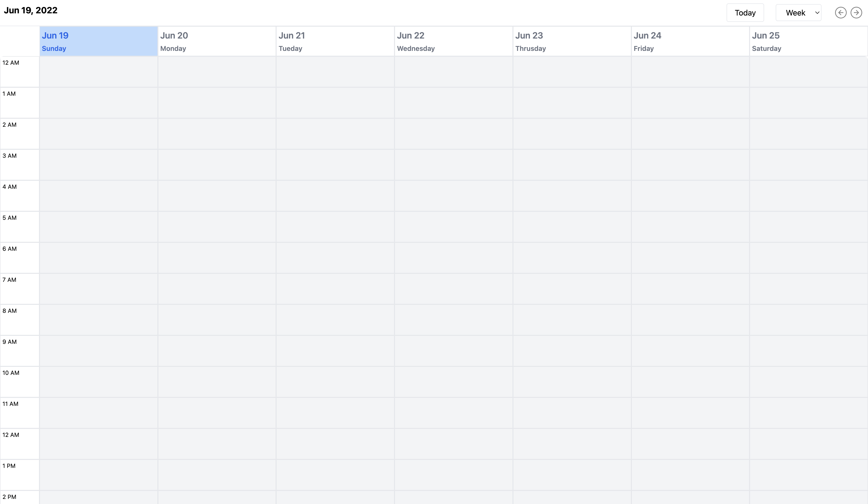The width and height of the screenshot is (868, 504).
Task: Click the Jun 19, 2022 title
Action: [31, 10]
